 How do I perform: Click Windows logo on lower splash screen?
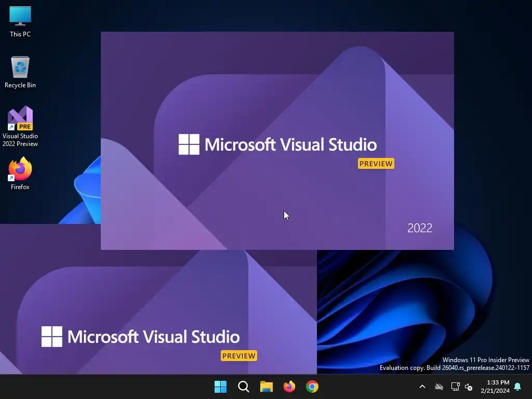point(52,337)
